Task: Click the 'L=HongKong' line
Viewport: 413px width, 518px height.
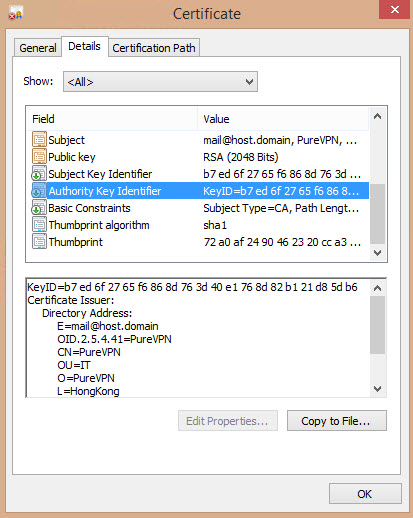Action: pos(88,391)
